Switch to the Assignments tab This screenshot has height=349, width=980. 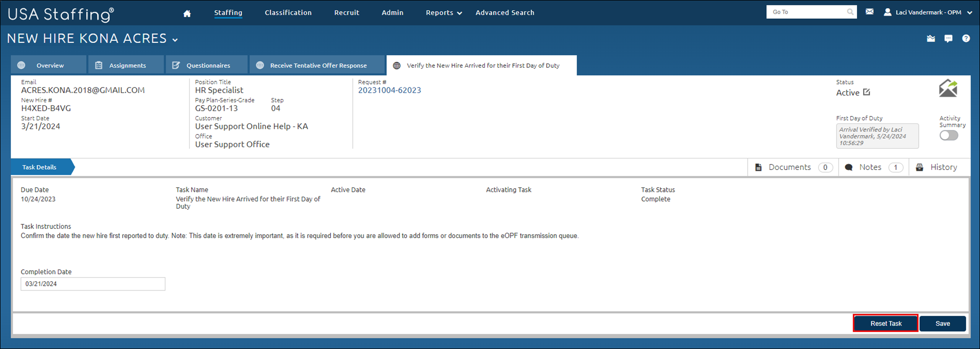[x=126, y=65]
